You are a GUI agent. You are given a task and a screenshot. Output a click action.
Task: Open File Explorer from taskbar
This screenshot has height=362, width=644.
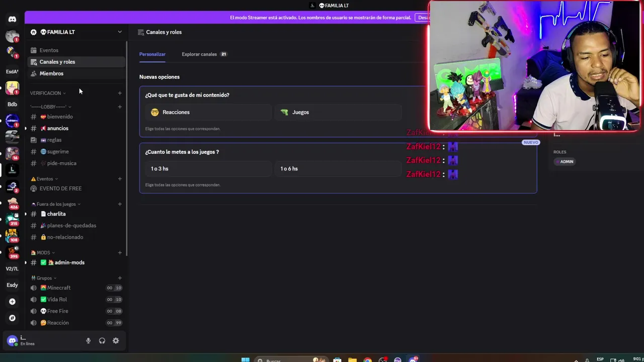[352, 360]
